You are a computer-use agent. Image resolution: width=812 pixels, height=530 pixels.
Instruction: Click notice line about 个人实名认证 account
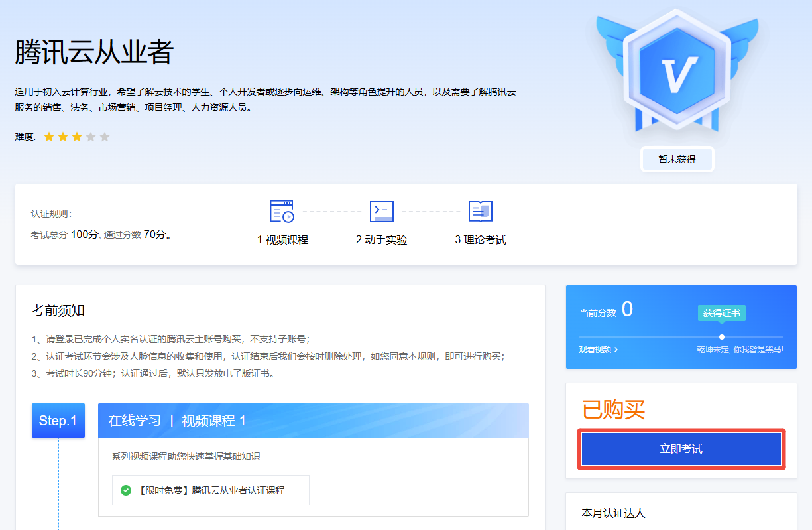pyautogui.click(x=170, y=338)
